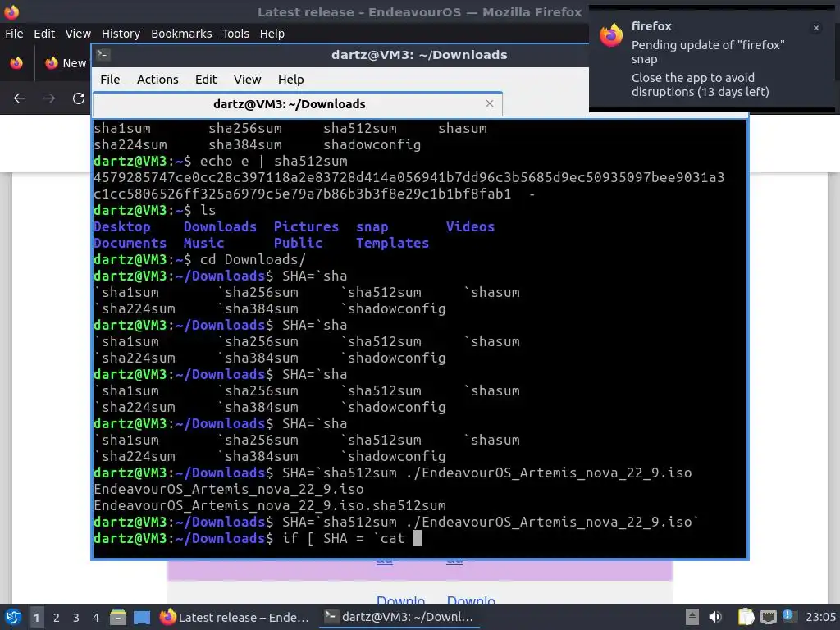The height and width of the screenshot is (630, 840).
Task: Switch to virtual desktop 3
Action: pos(76,618)
